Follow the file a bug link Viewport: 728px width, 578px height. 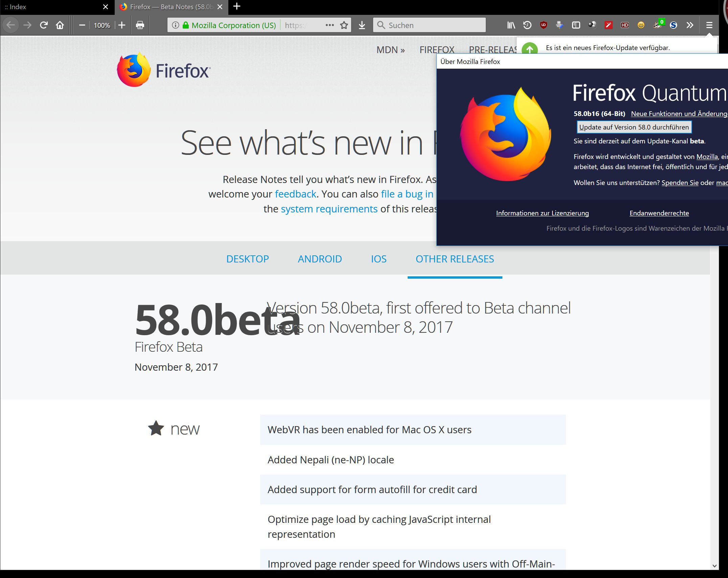pos(407,194)
